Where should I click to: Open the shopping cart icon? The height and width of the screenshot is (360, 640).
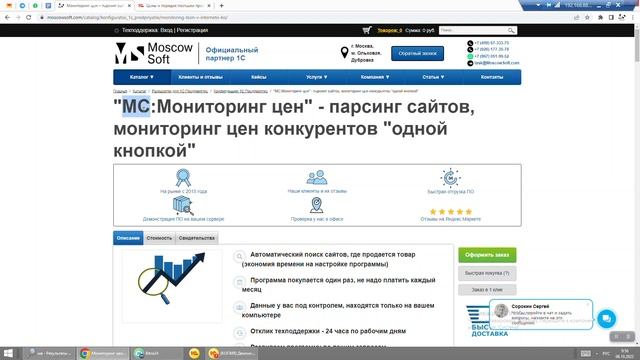(367, 30)
